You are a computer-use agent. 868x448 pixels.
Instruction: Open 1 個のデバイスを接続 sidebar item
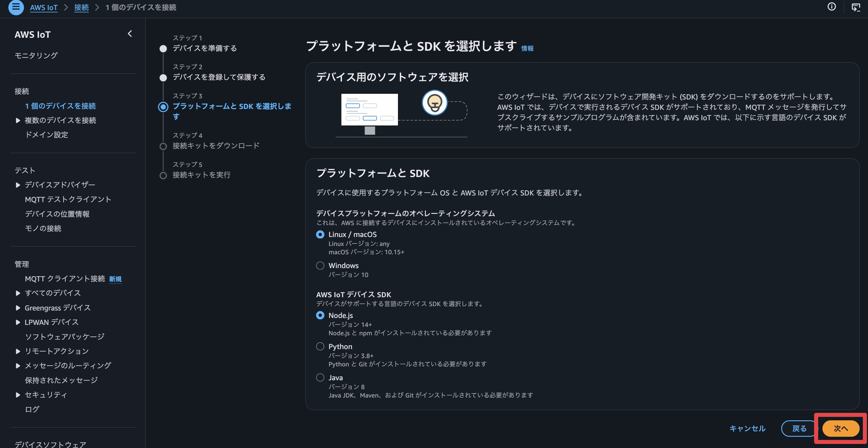[x=60, y=106]
